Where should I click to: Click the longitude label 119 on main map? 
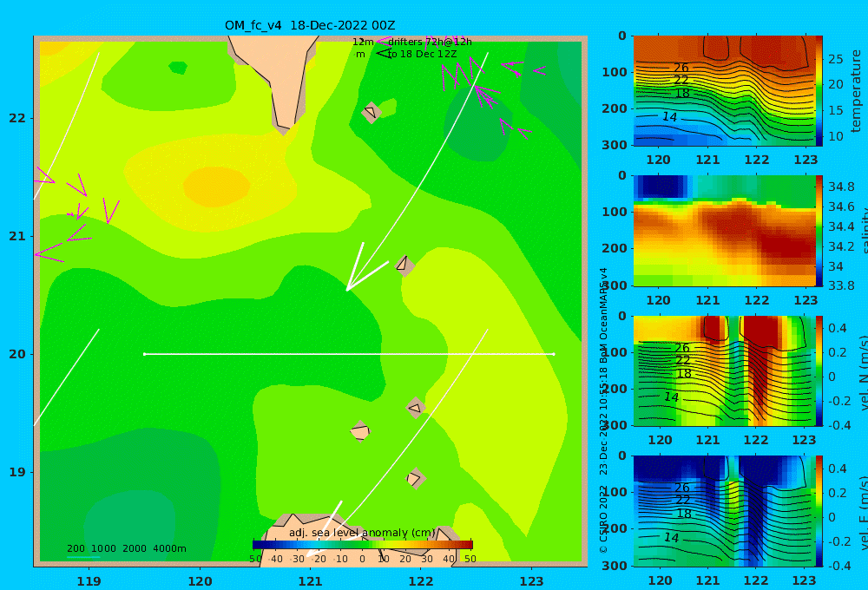click(x=89, y=581)
